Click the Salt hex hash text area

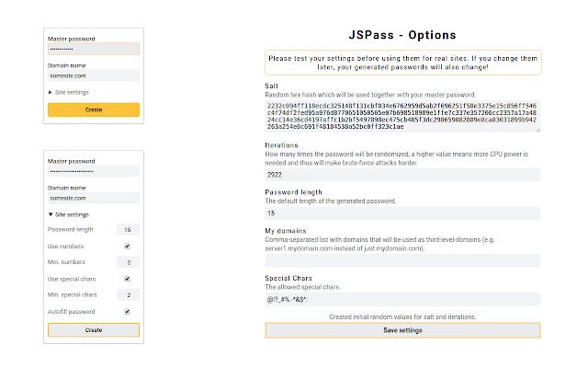click(402, 117)
